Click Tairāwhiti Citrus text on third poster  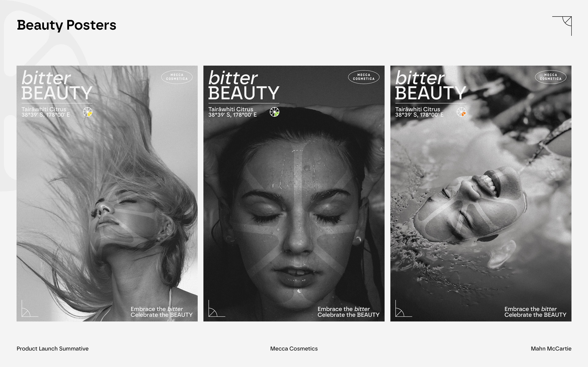click(417, 109)
